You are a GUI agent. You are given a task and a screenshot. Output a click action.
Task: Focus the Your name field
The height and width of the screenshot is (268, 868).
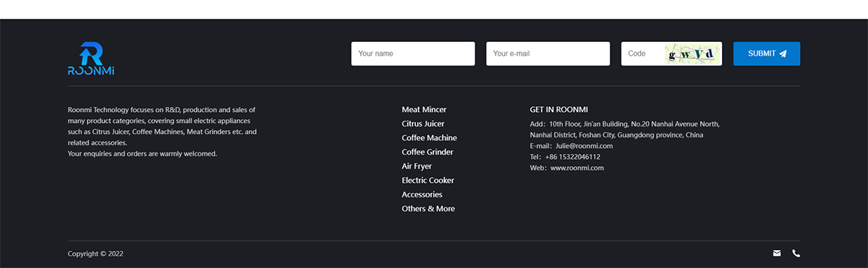click(413, 53)
